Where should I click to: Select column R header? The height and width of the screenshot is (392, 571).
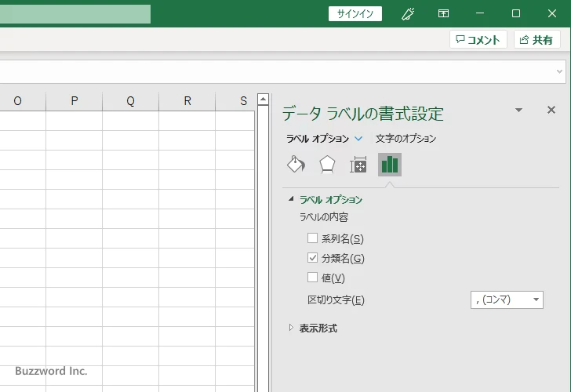pos(187,101)
